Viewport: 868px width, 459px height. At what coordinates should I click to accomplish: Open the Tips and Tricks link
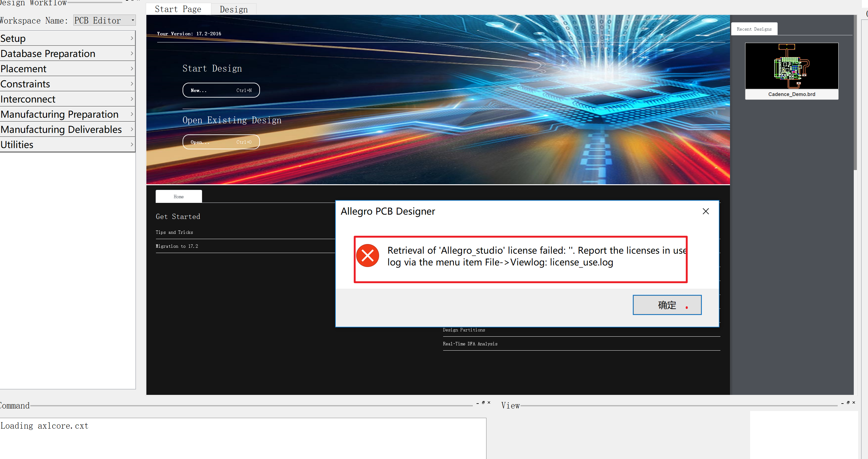pyautogui.click(x=174, y=232)
